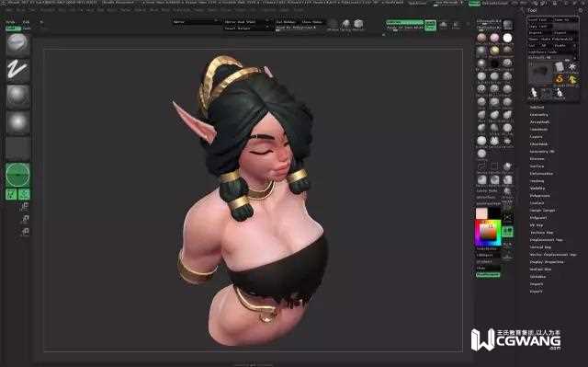Toggle the green square button right of green slider

pyautogui.click(x=431, y=25)
